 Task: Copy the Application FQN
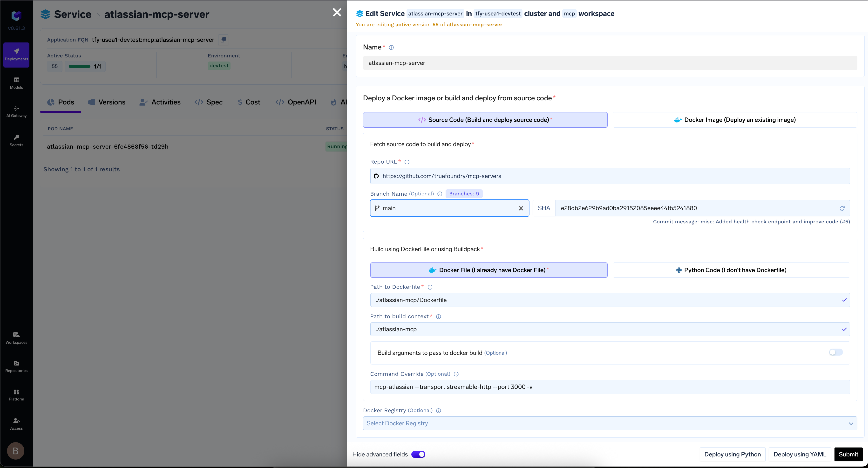point(223,40)
